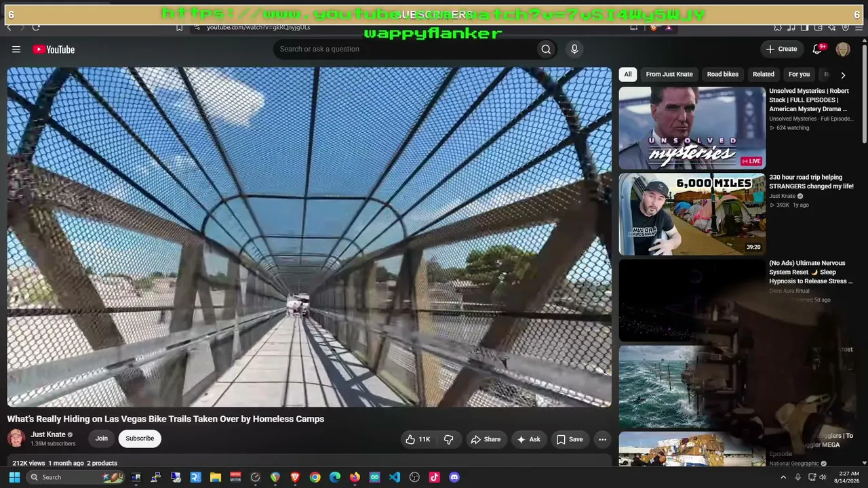Open the 6,000 MILES video thumbnail

coord(692,214)
